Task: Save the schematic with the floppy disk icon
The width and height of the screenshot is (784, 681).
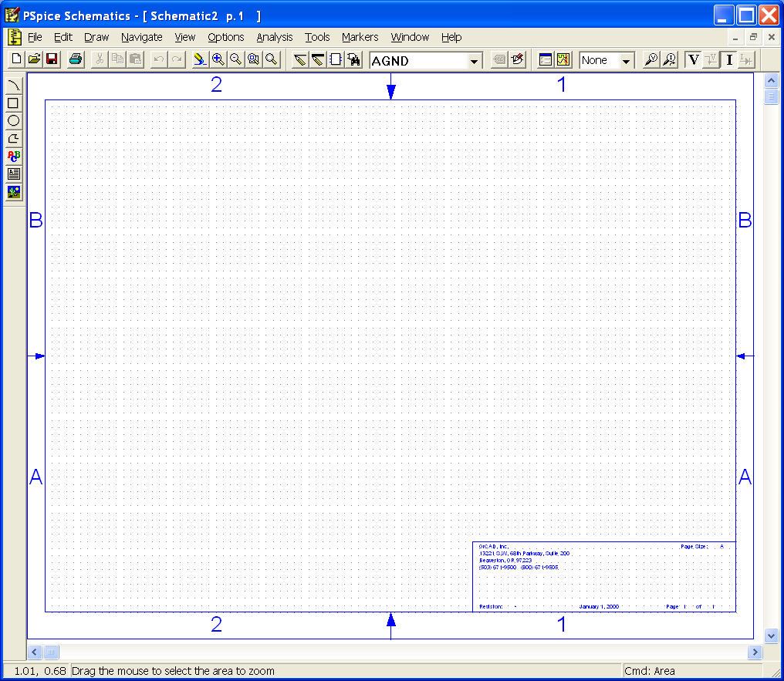Action: click(x=52, y=60)
